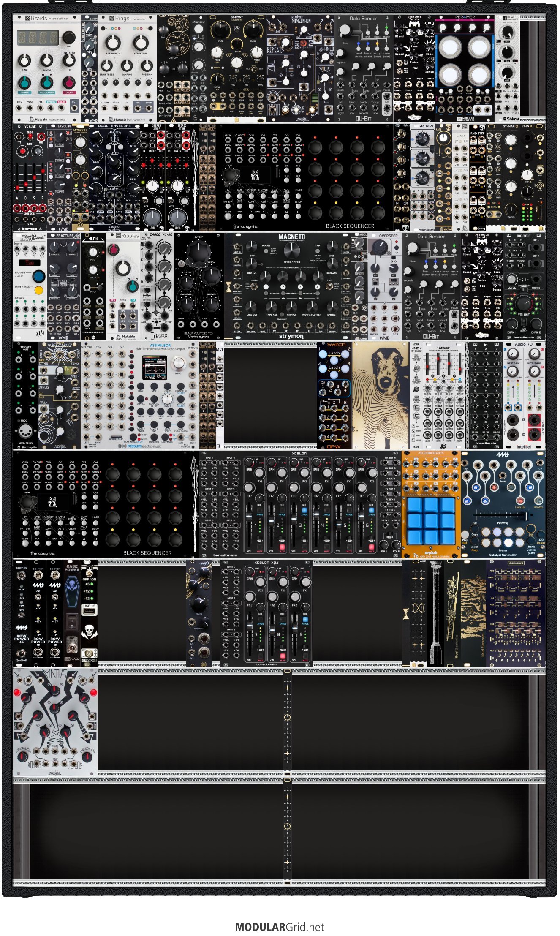Open the MODULARGrid.net link

280,927
